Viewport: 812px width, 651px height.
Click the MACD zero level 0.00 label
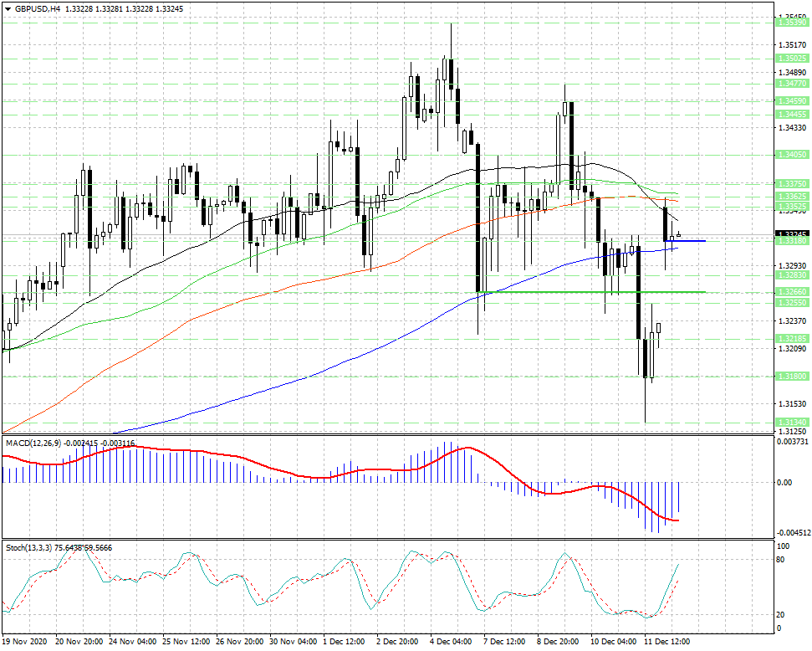[x=784, y=483]
